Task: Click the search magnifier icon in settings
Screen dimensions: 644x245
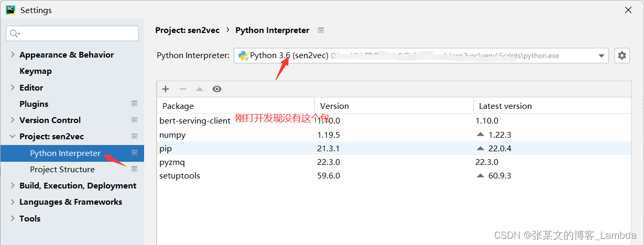Action: tap(15, 34)
